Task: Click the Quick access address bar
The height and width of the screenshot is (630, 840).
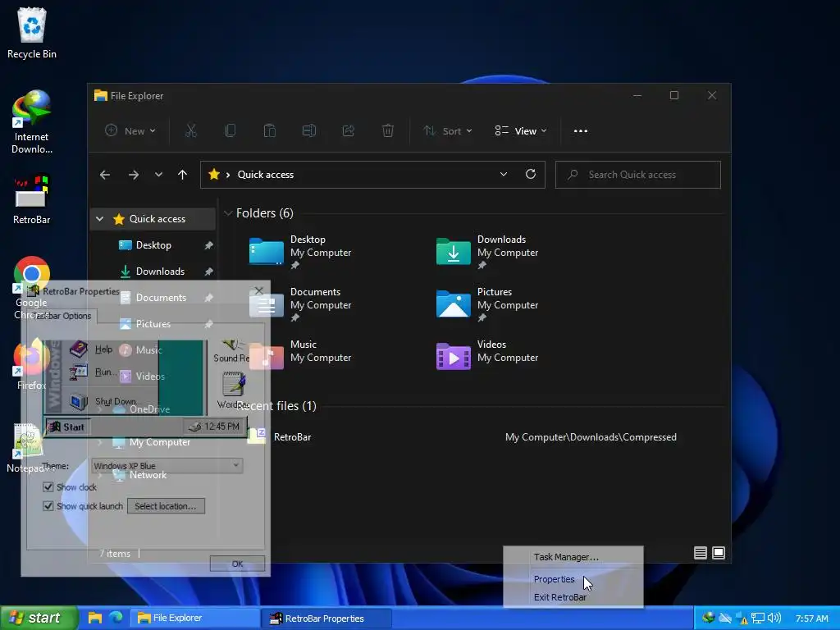Action: (372, 175)
